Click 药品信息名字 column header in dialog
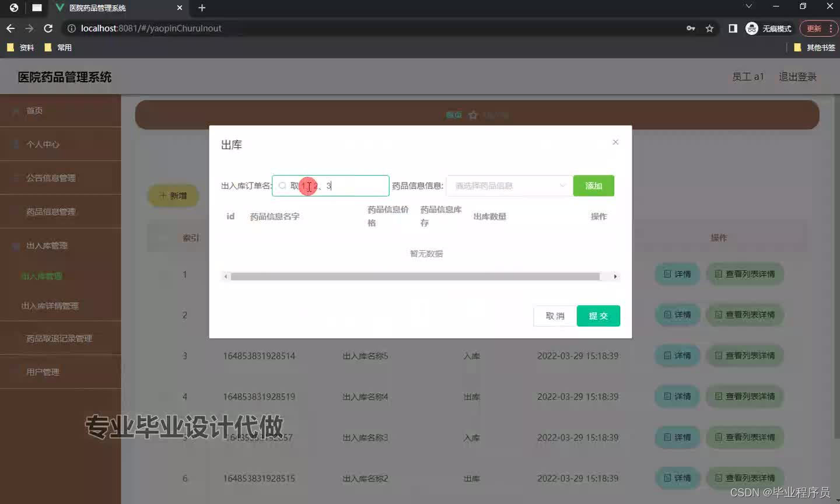 275,216
